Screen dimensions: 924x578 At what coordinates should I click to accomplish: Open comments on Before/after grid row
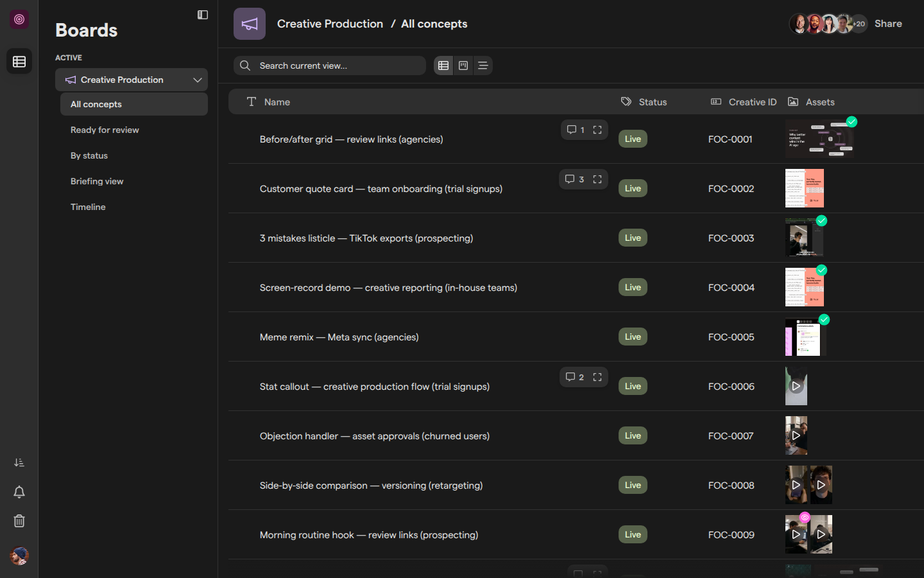[x=576, y=130]
